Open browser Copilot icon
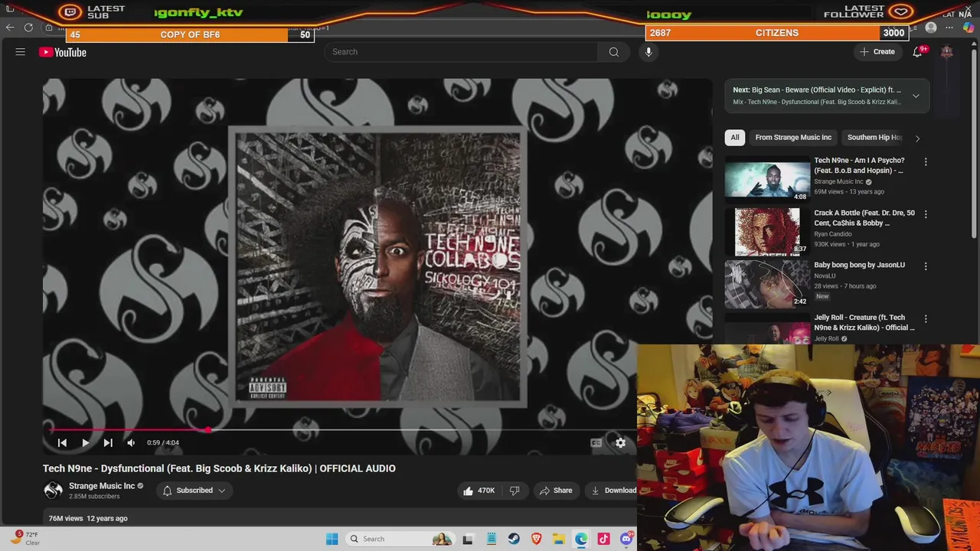The width and height of the screenshot is (980, 551). pyautogui.click(x=968, y=28)
